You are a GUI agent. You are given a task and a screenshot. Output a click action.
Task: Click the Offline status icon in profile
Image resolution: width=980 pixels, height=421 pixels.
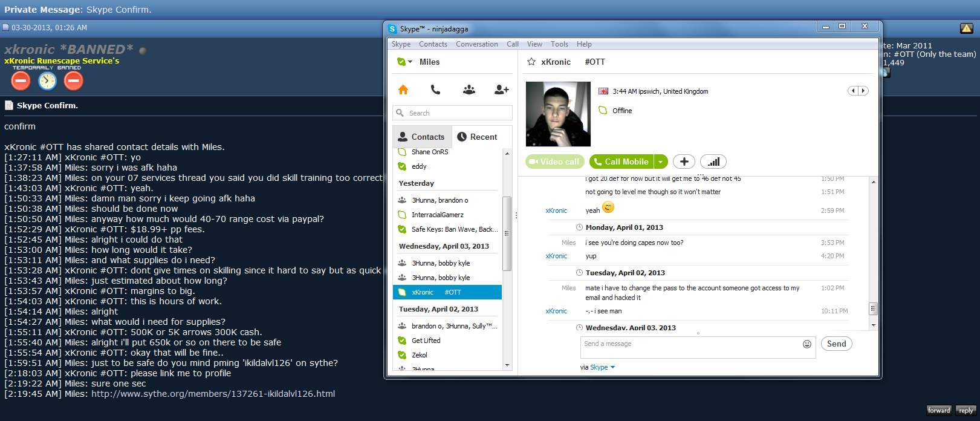(603, 110)
